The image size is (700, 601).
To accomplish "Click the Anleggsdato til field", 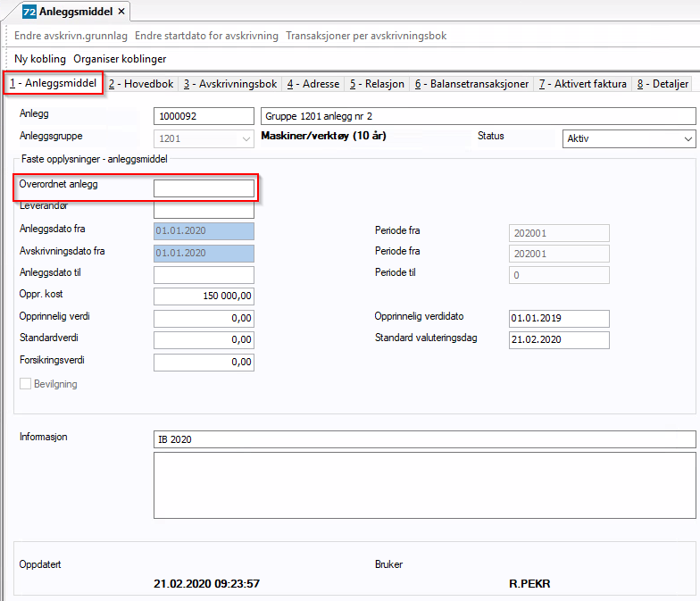I will coord(204,275).
